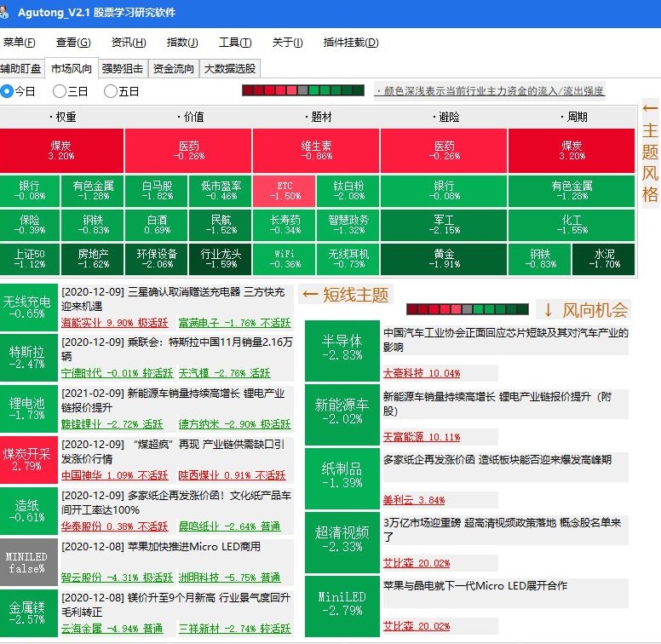Open the 菜单(F) menu
This screenshot has width=661, height=644.
tap(19, 43)
